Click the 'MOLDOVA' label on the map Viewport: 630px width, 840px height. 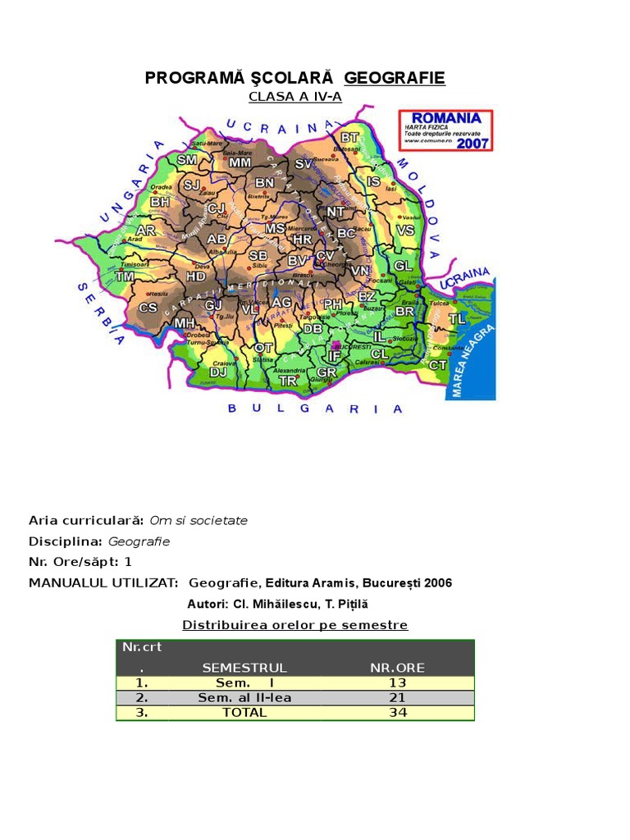pyautogui.click(x=419, y=209)
